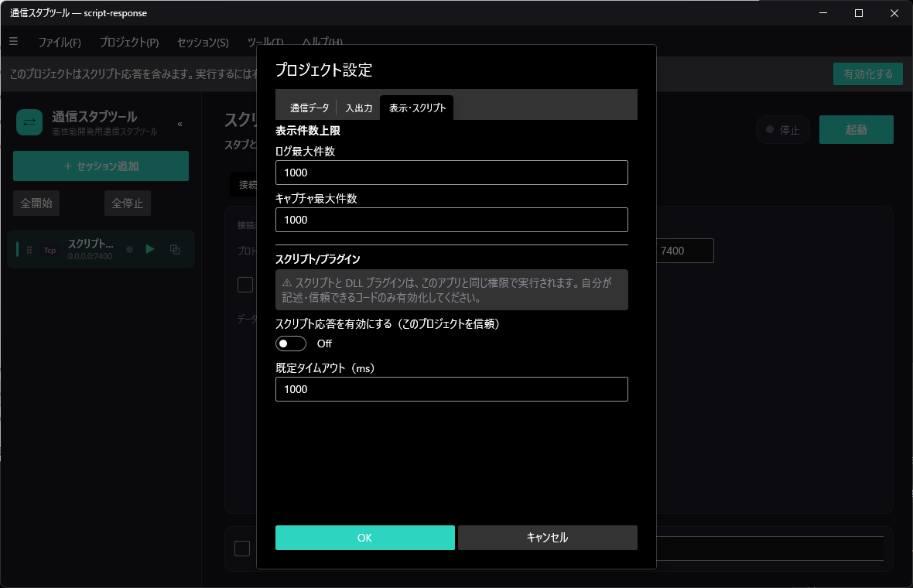The height and width of the screenshot is (588, 913).
Task: Start the スクリプト session with play icon
Action: coord(150,249)
